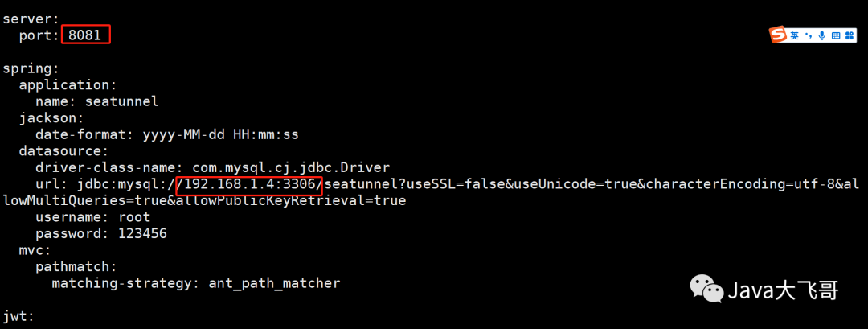Open the IME soft keyboard icon
Screen dimensions: 868x329
pyautogui.click(x=835, y=35)
